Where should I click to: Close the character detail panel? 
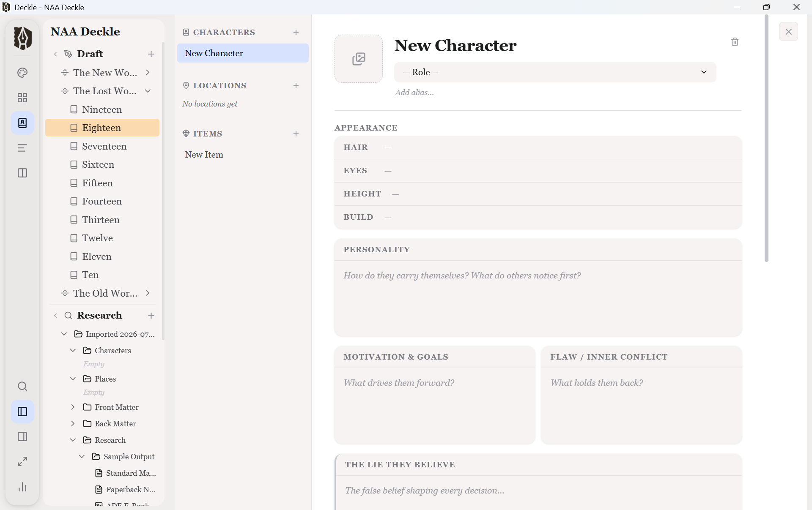pos(788,32)
